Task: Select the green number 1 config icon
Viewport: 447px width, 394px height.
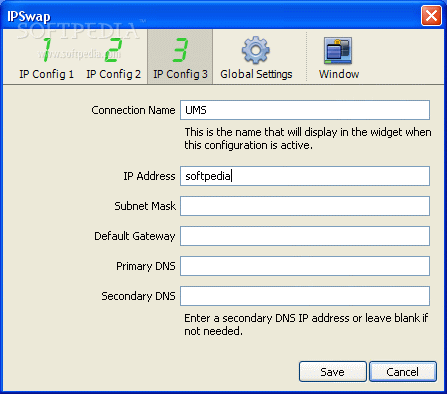Action: pyautogui.click(x=47, y=50)
